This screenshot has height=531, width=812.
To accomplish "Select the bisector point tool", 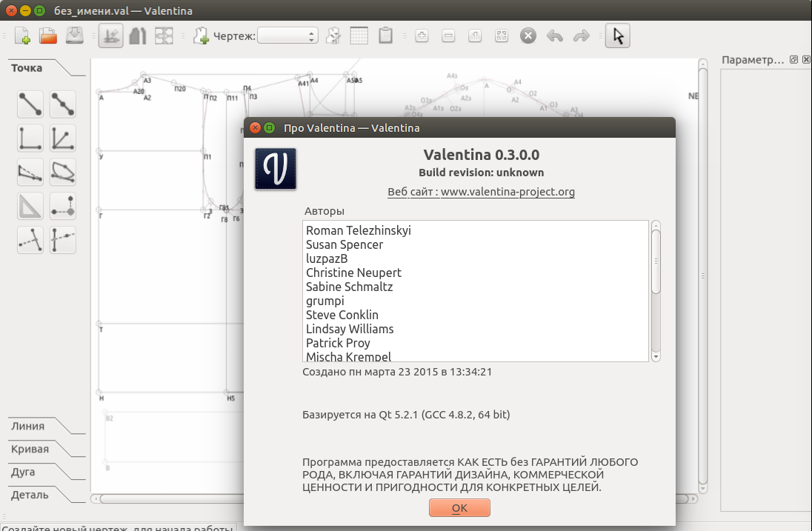I will coord(63,138).
